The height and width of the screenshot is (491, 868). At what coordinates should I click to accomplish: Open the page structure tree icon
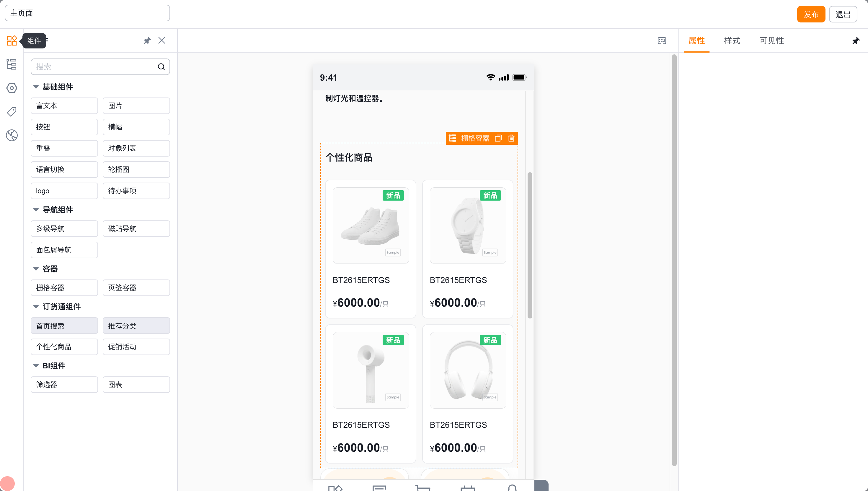coord(12,64)
